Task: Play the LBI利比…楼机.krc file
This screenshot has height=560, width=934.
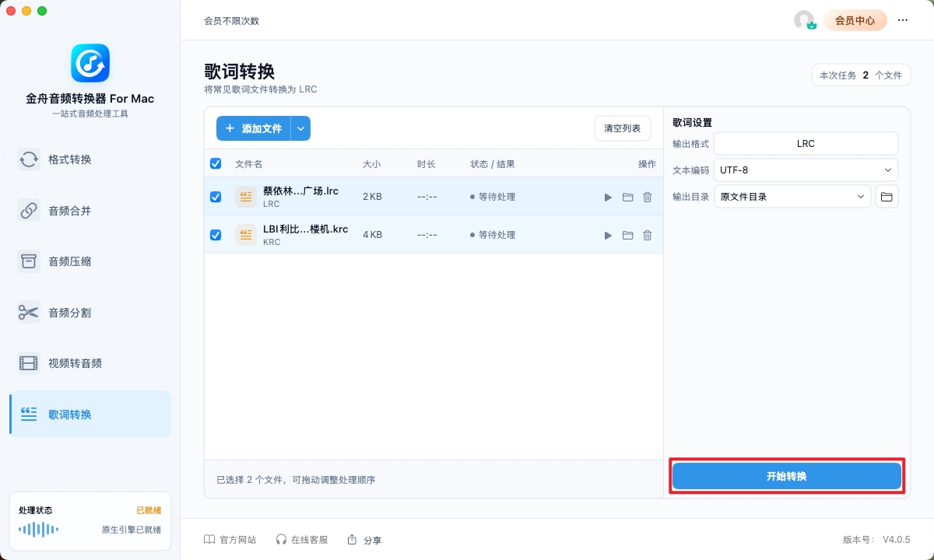Action: 608,235
